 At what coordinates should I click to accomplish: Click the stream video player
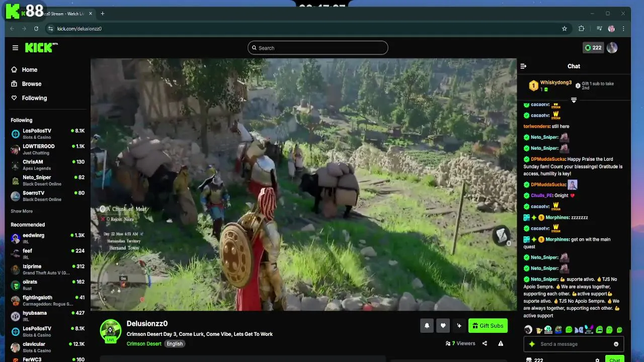pyautogui.click(x=303, y=185)
